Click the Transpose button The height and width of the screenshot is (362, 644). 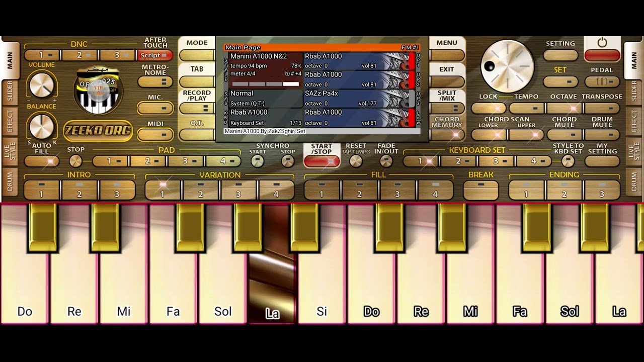602,108
